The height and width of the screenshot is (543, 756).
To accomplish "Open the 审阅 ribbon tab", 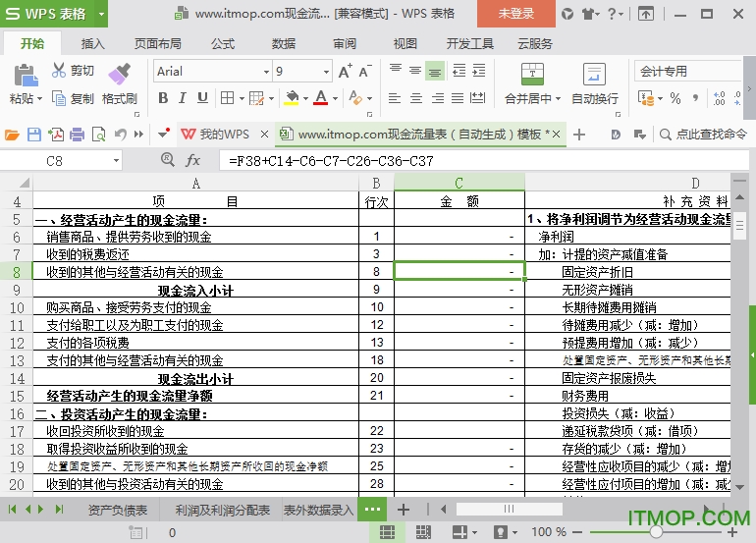I will [x=345, y=44].
